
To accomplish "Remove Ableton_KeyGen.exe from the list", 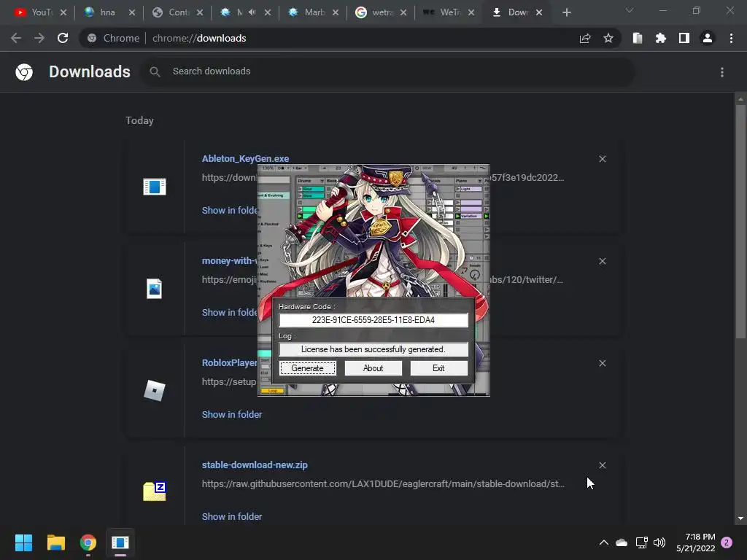I will click(x=602, y=159).
